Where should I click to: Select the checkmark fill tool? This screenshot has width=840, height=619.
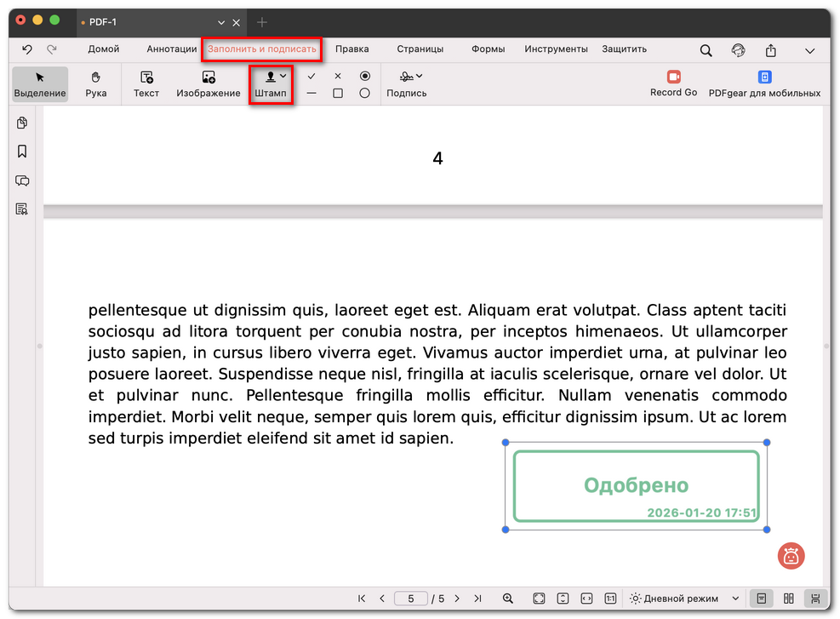tap(311, 77)
